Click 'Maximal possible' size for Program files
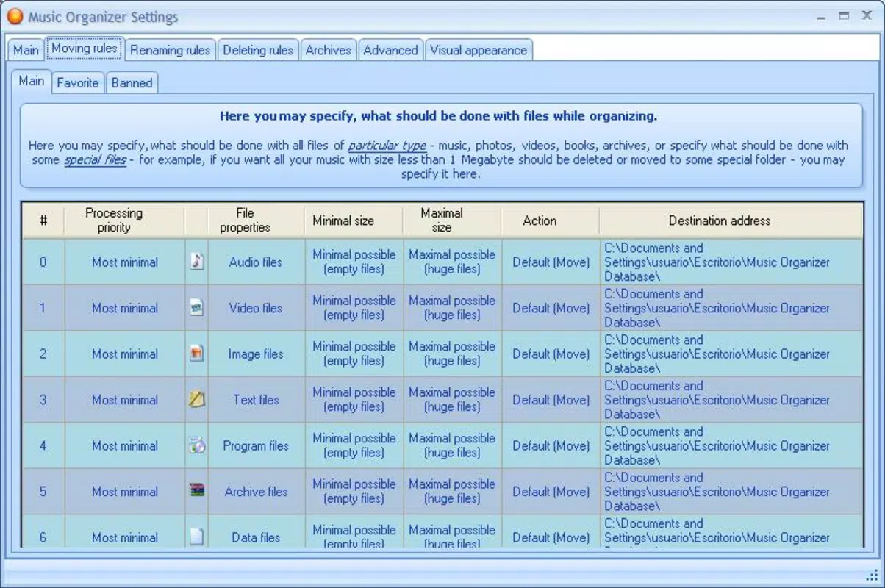 452,445
